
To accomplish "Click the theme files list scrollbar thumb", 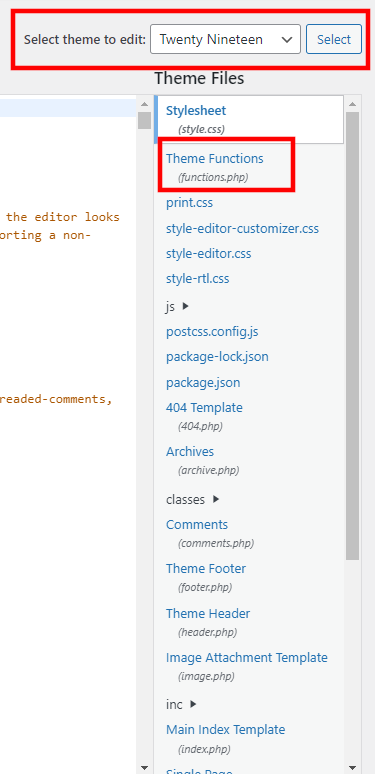I will (x=352, y=336).
